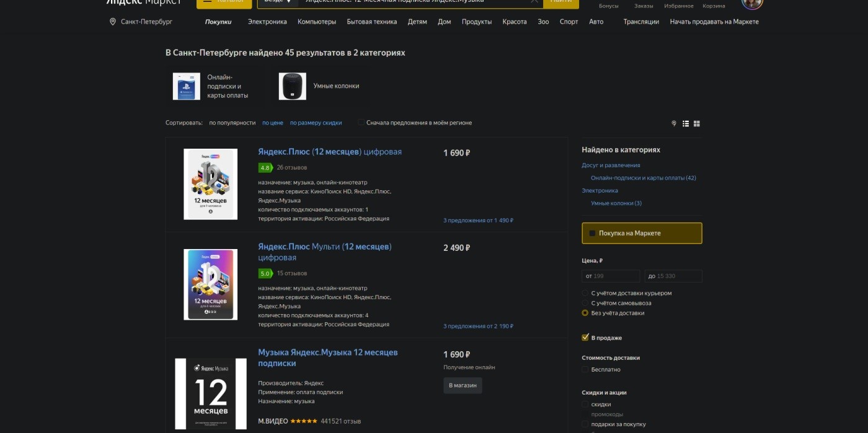The height and width of the screenshot is (433, 868).
Task: Open Яндекс.Плюс Мульти product thumbnail
Action: 211,284
